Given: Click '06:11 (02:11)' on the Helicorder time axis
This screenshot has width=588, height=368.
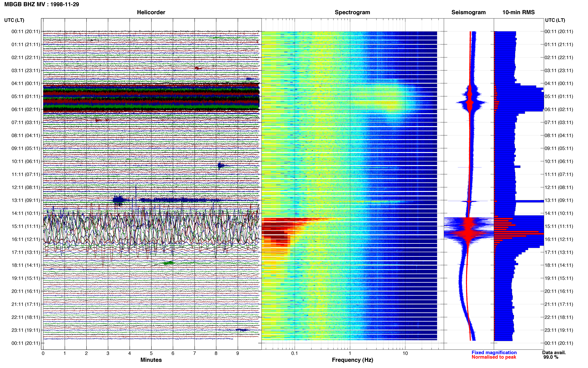Looking at the screenshot, I should click(x=26, y=109).
